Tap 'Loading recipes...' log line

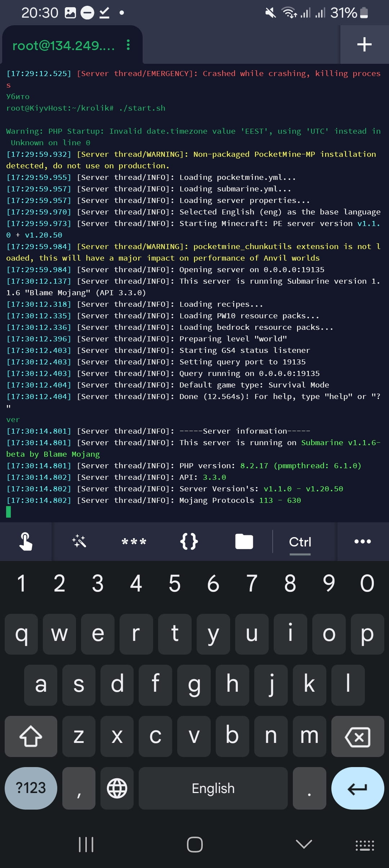pos(221,304)
